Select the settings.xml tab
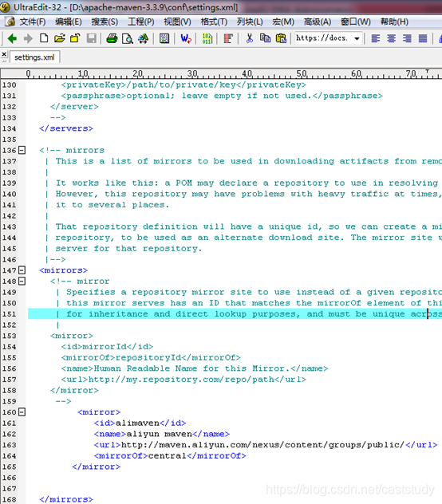 (x=34, y=57)
